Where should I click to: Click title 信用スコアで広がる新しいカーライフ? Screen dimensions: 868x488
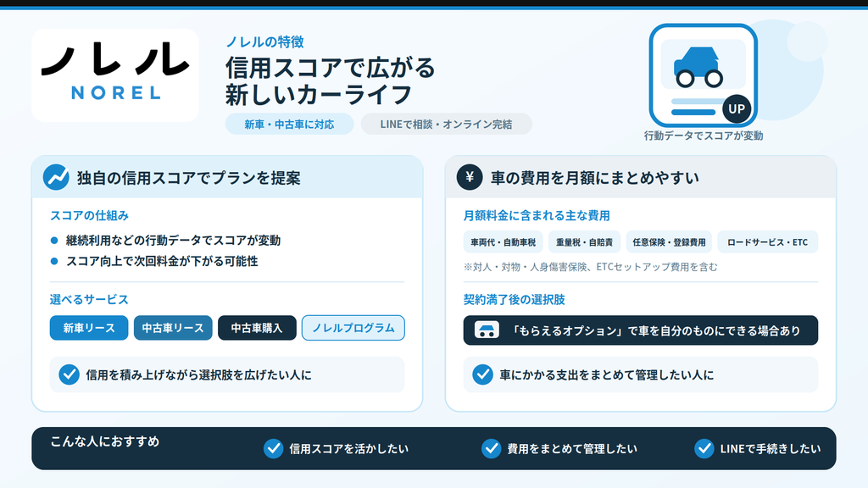[331, 80]
